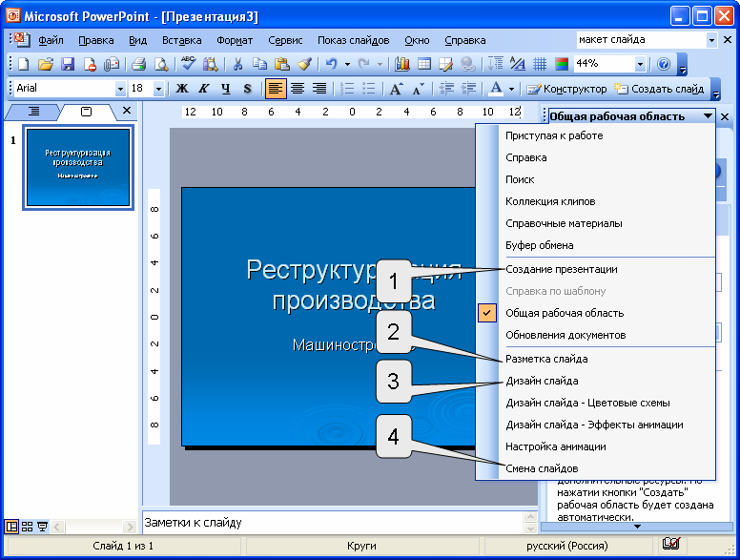
Task: Align text left
Action: coord(276,89)
